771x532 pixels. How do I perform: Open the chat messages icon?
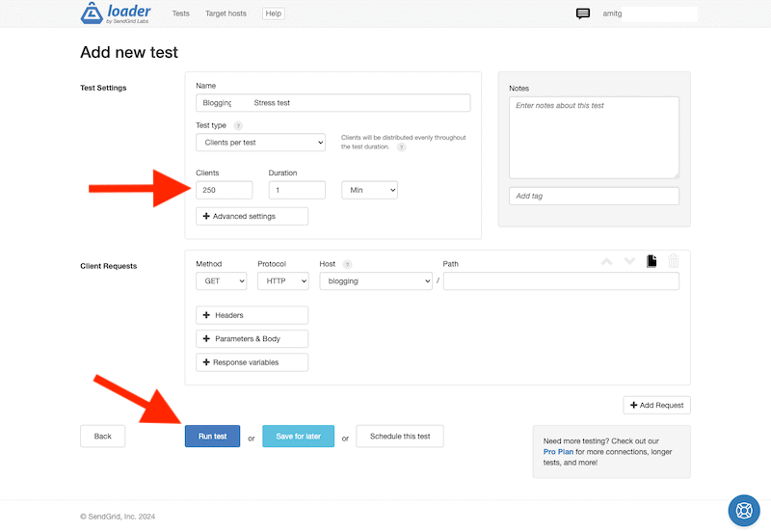pyautogui.click(x=583, y=13)
